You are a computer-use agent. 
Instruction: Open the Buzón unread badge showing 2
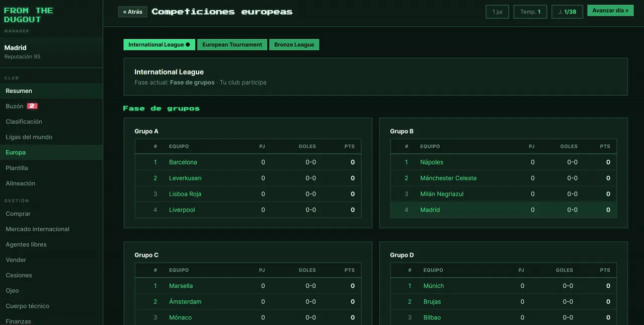(32, 106)
